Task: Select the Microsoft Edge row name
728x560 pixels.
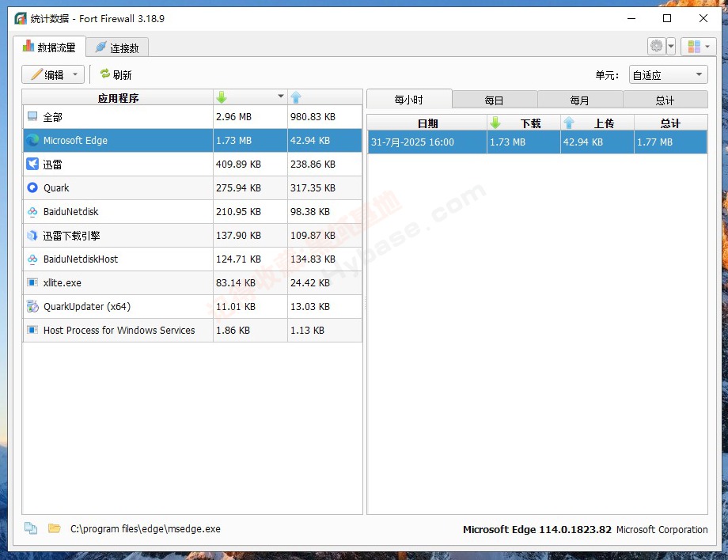Action: click(75, 140)
